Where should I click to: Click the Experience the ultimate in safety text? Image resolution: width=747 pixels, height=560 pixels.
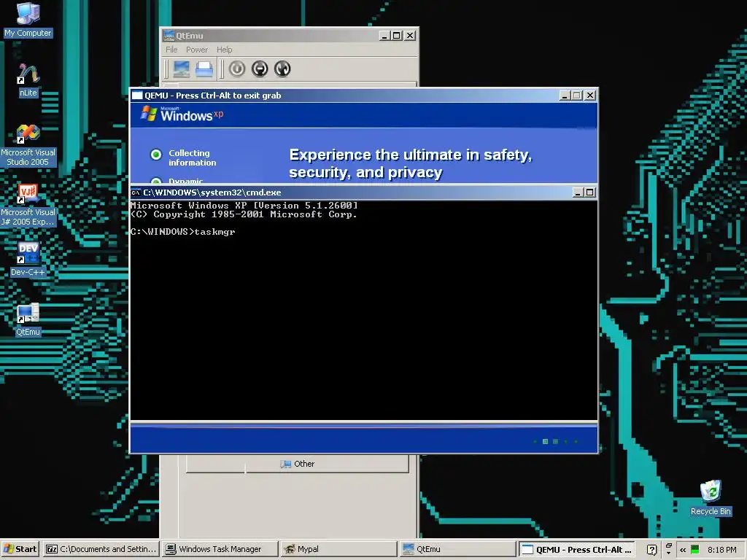(411, 163)
